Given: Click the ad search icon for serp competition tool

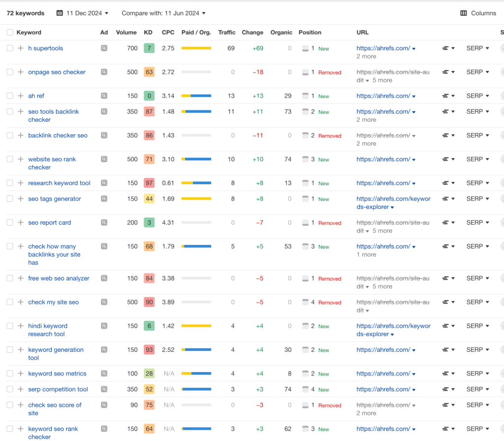Looking at the screenshot, I should click(104, 389).
